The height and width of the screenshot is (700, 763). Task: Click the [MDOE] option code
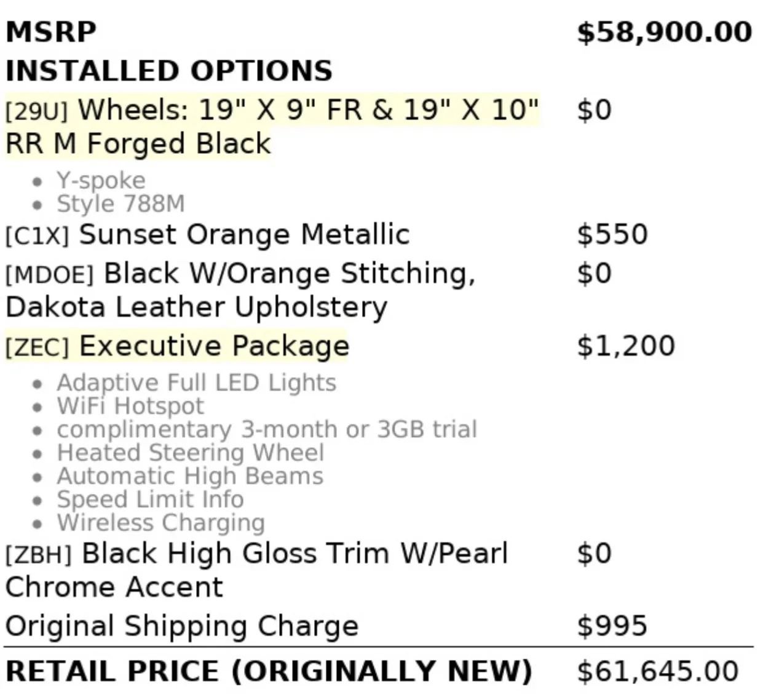49,275
